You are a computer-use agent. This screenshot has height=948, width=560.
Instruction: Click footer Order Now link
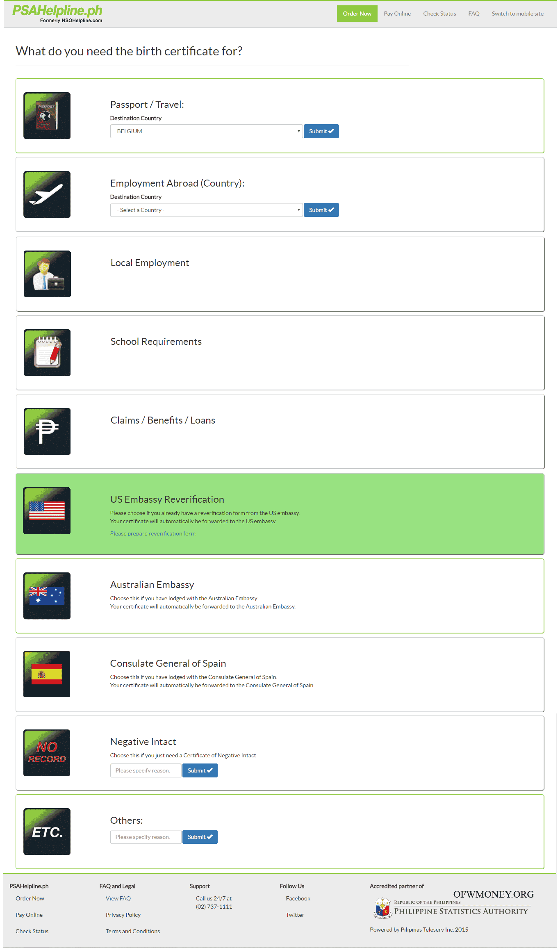pyautogui.click(x=30, y=898)
